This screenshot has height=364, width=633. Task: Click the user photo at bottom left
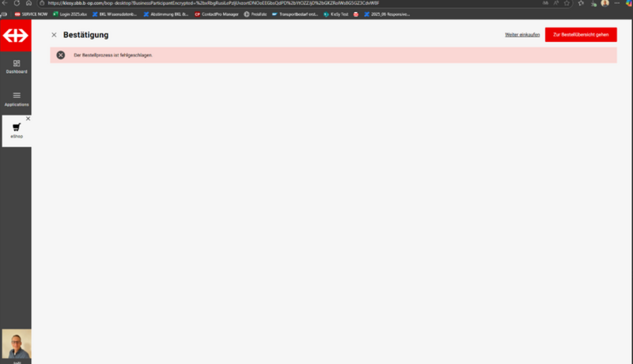tap(16, 344)
